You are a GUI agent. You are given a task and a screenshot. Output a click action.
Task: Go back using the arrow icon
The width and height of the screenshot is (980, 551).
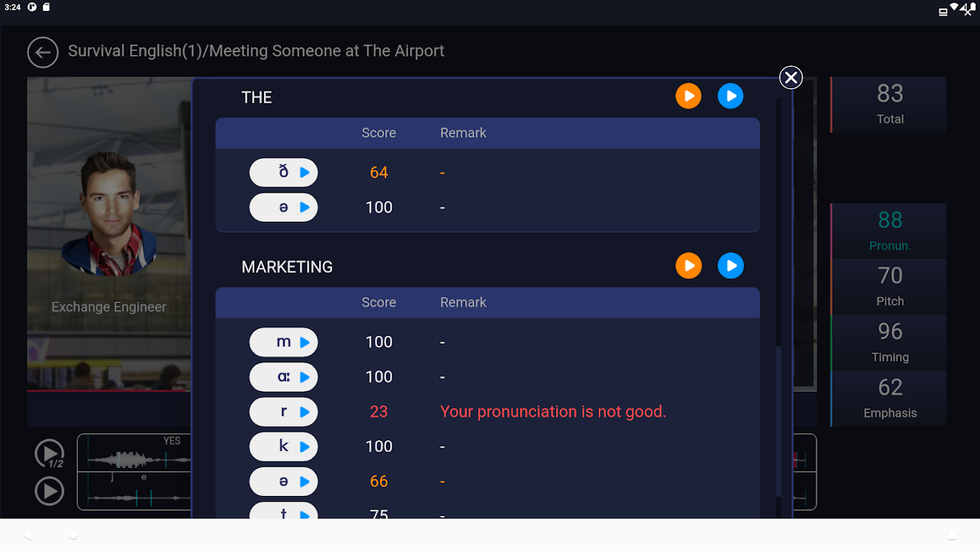tap(43, 52)
